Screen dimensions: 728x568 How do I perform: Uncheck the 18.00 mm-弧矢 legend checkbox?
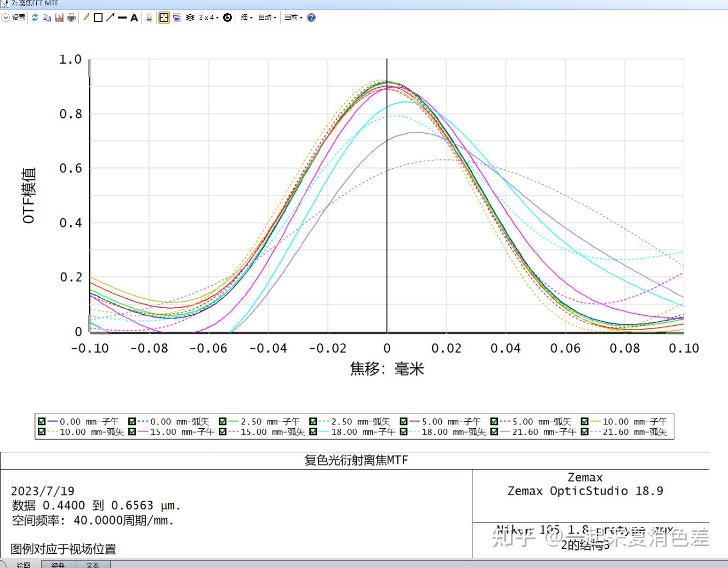coord(403,432)
